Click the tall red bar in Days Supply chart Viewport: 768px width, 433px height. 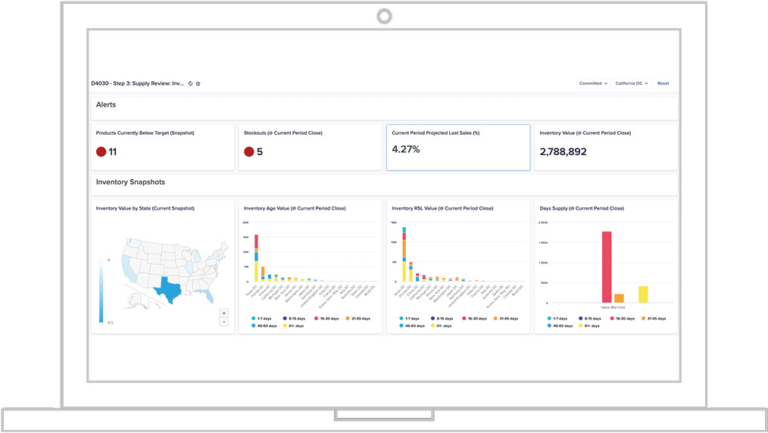click(606, 267)
